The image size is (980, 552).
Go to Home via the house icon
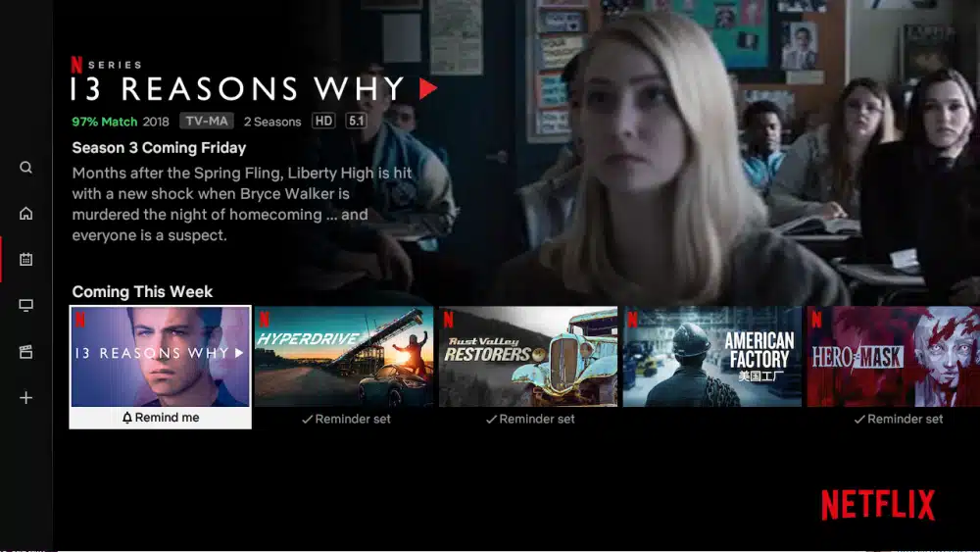click(x=25, y=213)
